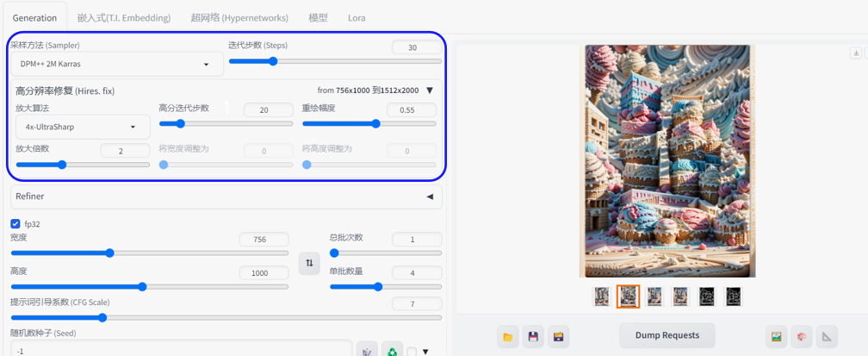Click the height field showing 1000
868x356 pixels.
point(264,273)
